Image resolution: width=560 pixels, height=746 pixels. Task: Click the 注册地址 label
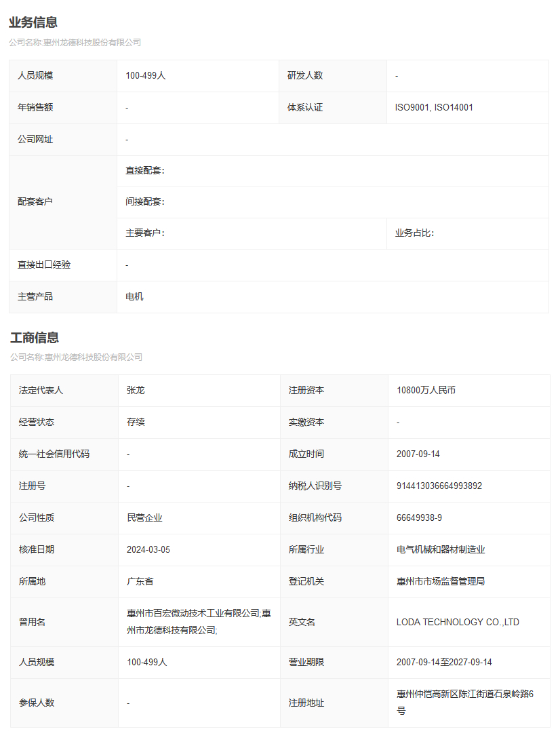[x=306, y=703]
